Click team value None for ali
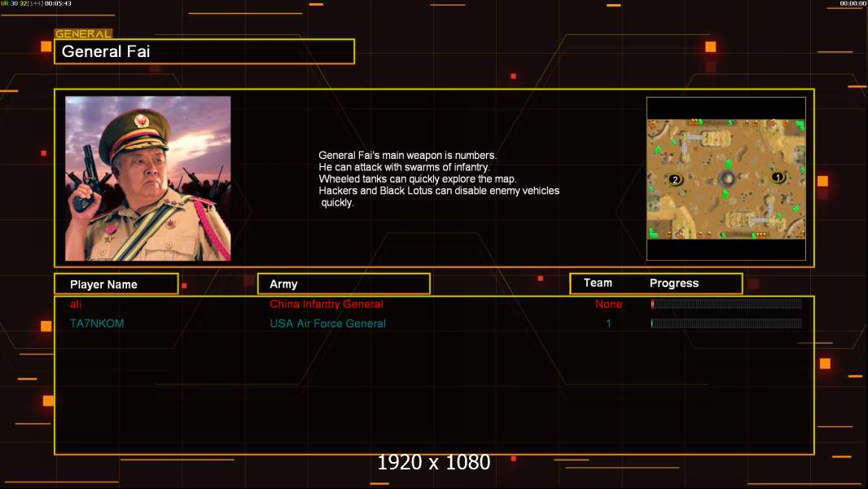The image size is (868, 489). [608, 304]
